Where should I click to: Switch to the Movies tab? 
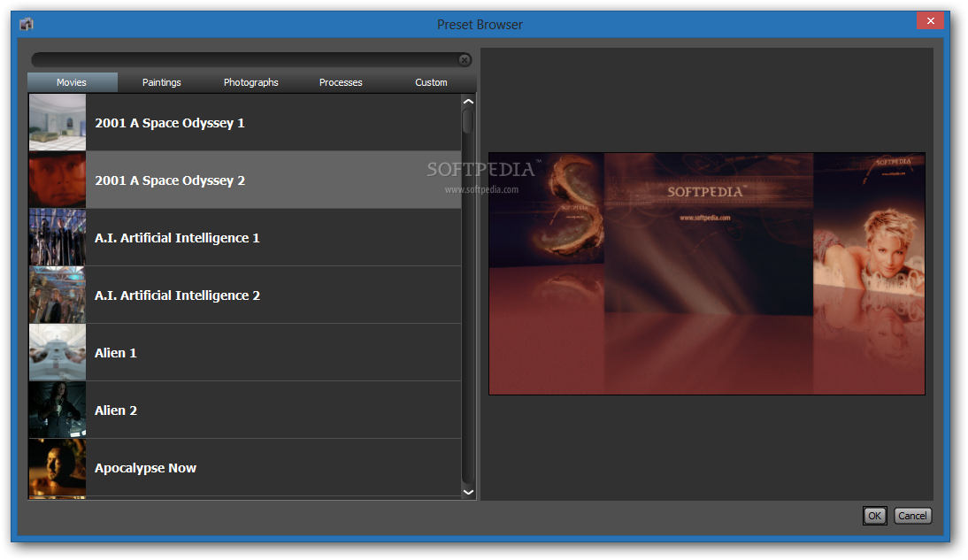coord(73,82)
